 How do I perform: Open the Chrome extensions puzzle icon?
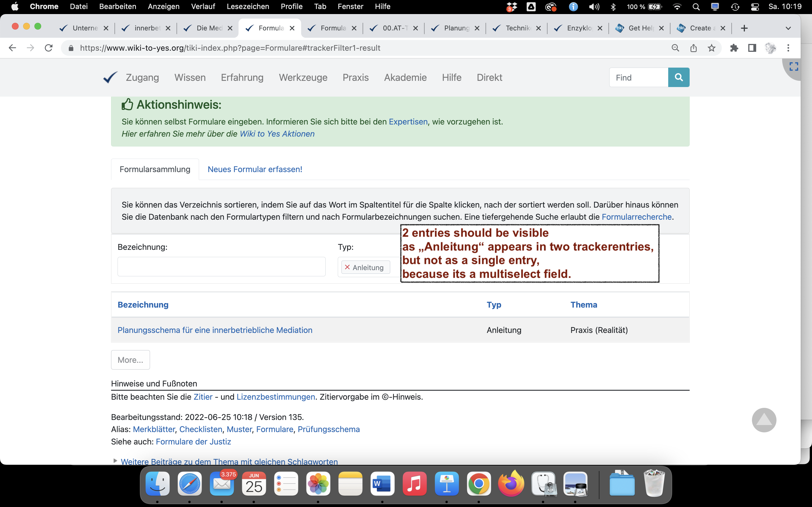coord(734,48)
